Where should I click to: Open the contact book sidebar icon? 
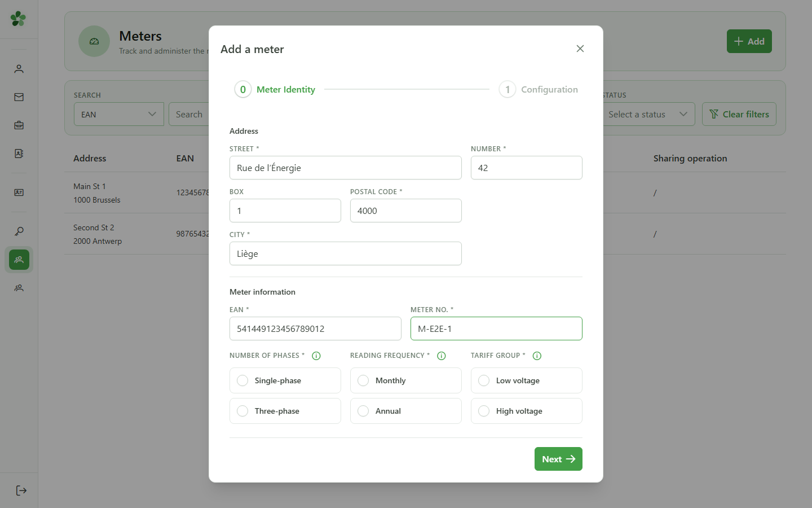(19, 154)
